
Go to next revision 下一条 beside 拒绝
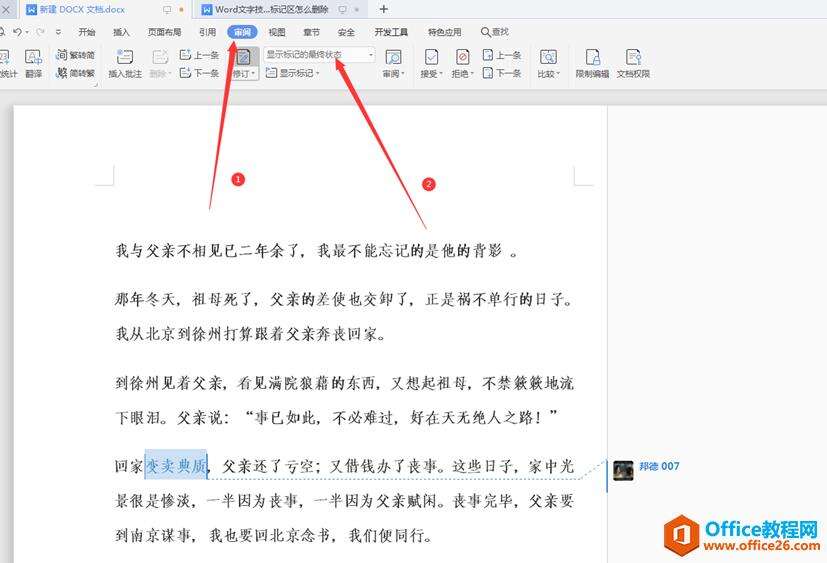tap(502, 73)
